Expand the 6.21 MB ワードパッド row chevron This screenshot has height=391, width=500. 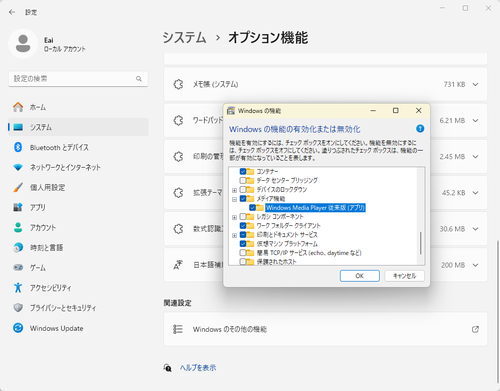point(475,120)
